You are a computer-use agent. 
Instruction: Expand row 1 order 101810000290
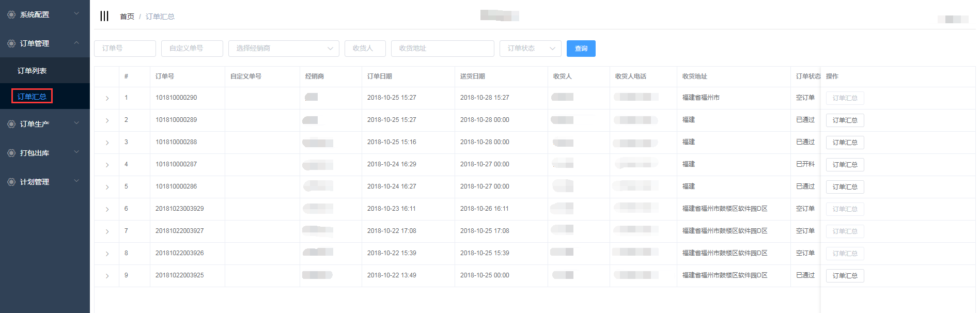pos(107,98)
